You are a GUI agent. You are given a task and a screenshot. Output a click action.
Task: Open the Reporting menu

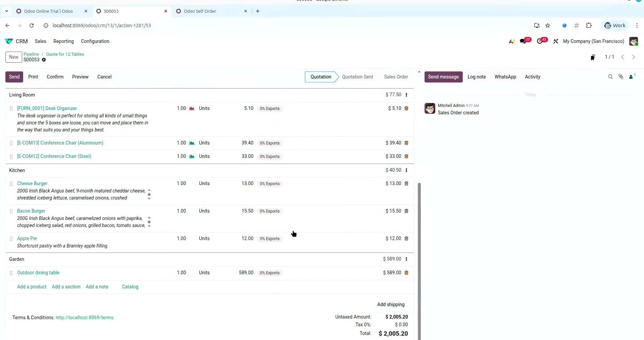pyautogui.click(x=63, y=41)
